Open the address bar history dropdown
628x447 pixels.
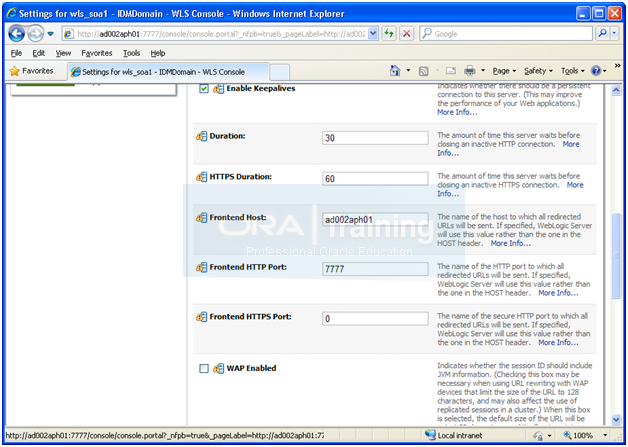click(x=373, y=34)
